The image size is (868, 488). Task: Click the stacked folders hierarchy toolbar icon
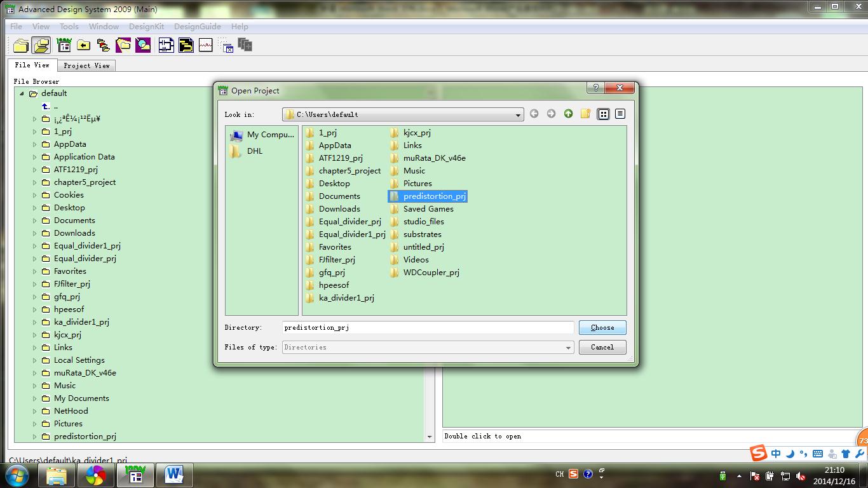pyautogui.click(x=103, y=45)
